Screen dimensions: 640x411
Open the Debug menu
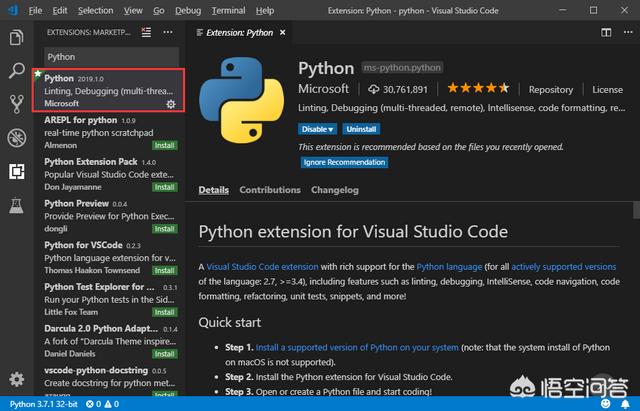coord(188,10)
